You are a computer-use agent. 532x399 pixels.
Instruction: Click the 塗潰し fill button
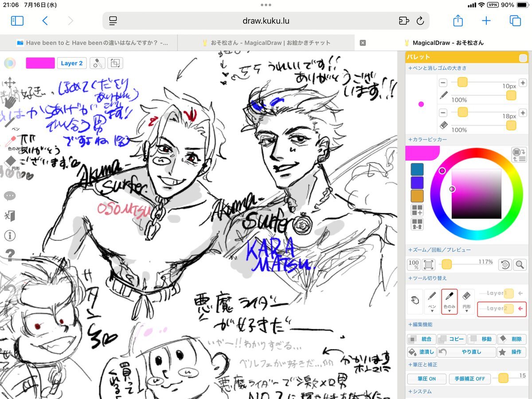click(421, 352)
